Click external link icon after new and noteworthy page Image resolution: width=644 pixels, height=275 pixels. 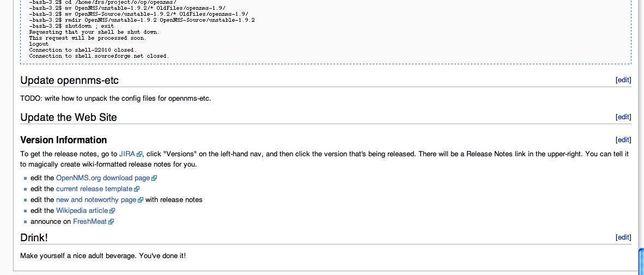point(141,200)
